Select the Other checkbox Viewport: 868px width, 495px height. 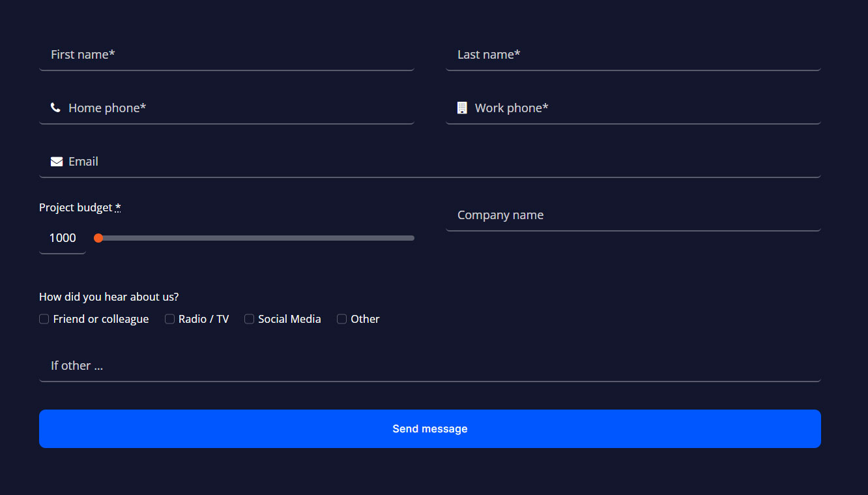click(x=341, y=319)
